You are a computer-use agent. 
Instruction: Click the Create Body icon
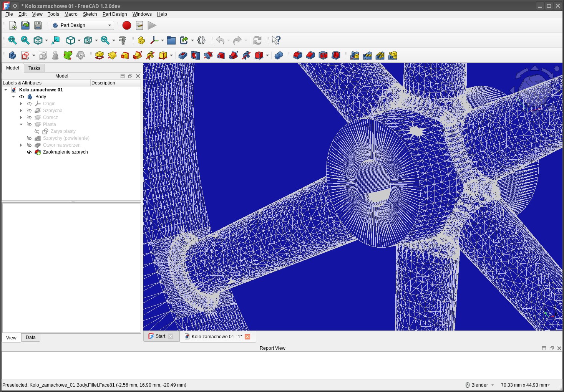12,56
